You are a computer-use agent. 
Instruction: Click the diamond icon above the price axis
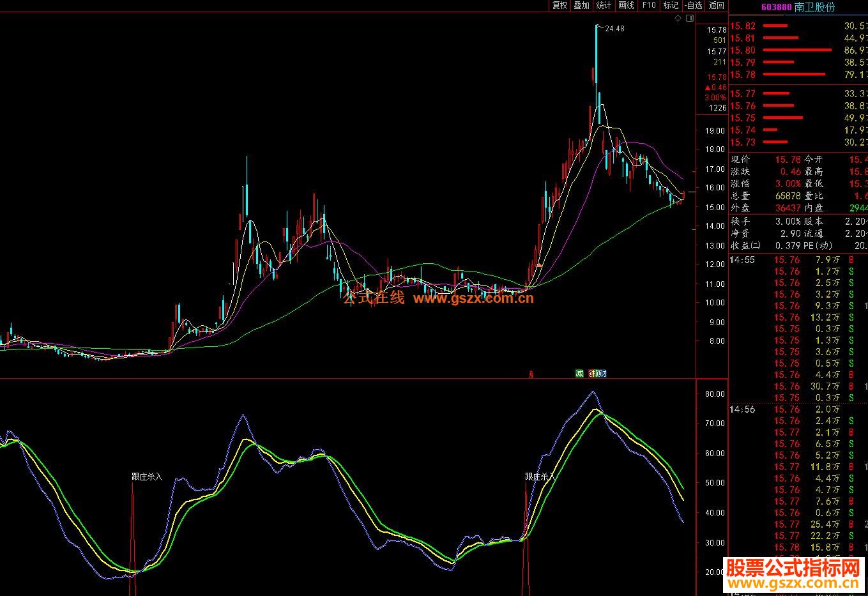[678, 19]
